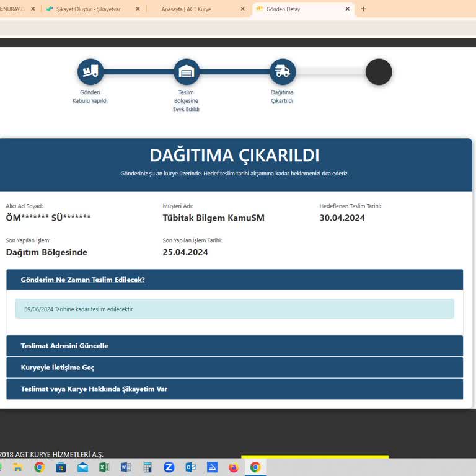Open a new browser tab
The image size is (476, 476).
(x=363, y=9)
